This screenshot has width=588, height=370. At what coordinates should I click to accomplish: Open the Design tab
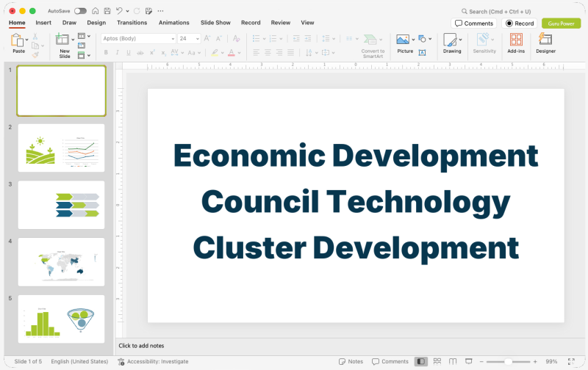click(x=96, y=23)
